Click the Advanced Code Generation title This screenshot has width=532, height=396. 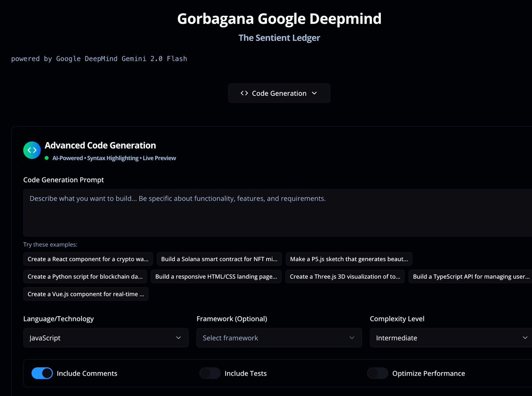click(100, 145)
